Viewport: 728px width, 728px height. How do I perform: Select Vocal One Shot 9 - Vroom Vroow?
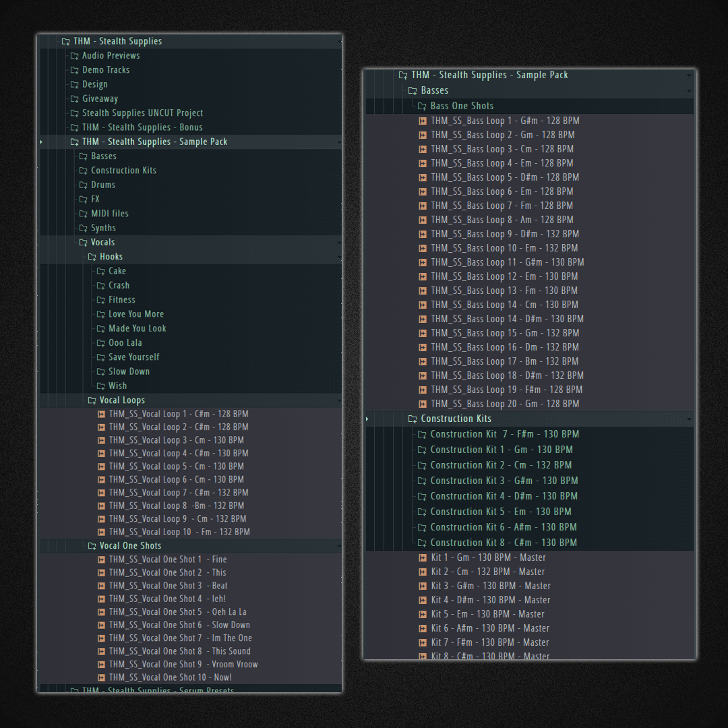183,665
